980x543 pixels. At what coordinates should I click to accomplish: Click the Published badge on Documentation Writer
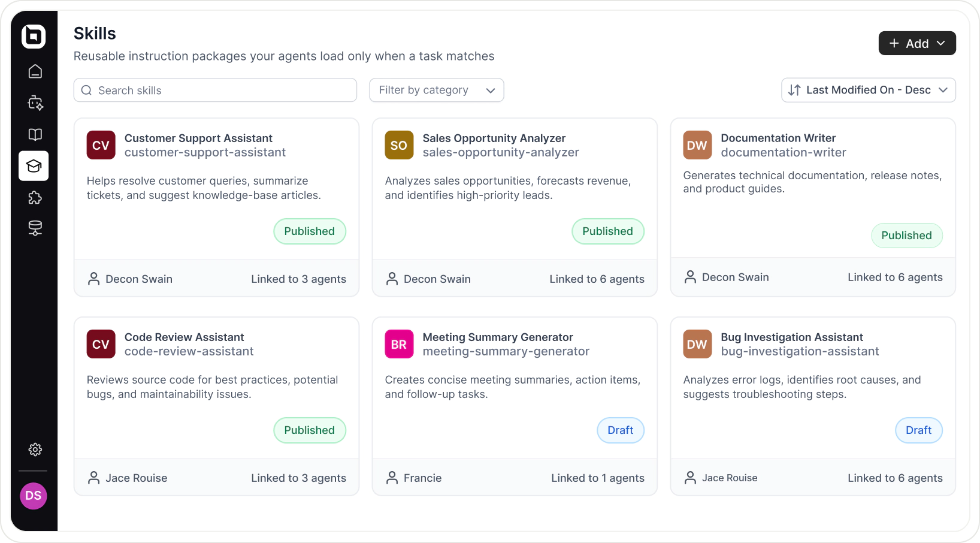pyautogui.click(x=907, y=236)
